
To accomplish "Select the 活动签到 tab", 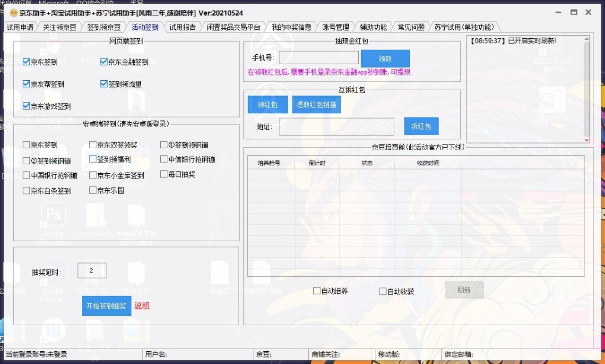I will (x=145, y=27).
